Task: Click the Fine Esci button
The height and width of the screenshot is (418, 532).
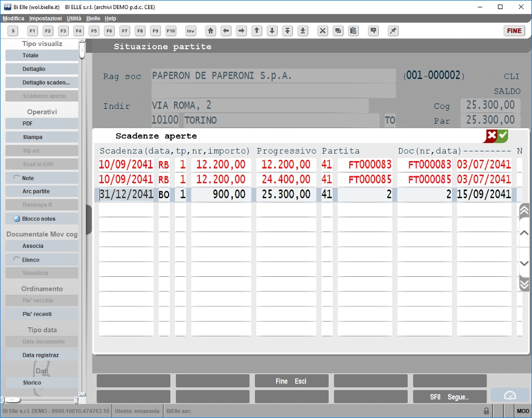Action: (291, 381)
